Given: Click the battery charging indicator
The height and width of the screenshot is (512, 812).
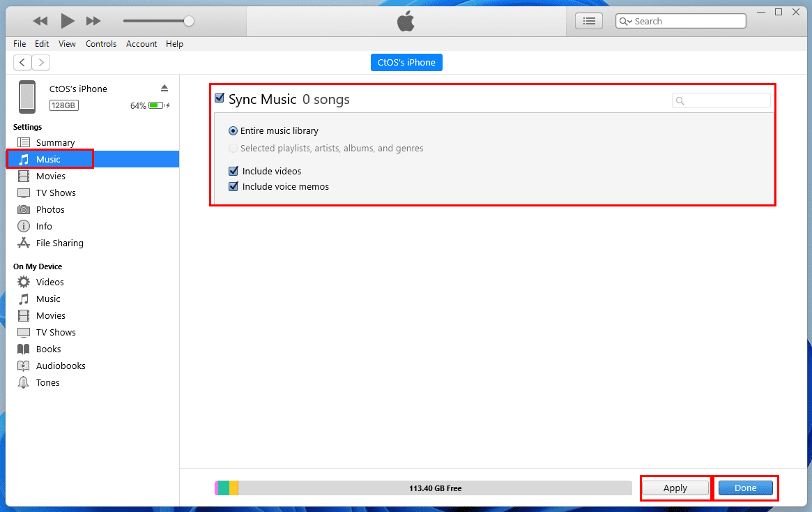Looking at the screenshot, I should click(x=159, y=106).
